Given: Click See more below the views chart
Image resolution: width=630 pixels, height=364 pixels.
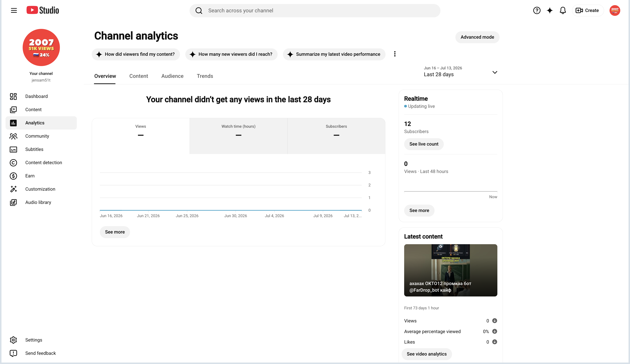Looking at the screenshot, I should tap(115, 232).
